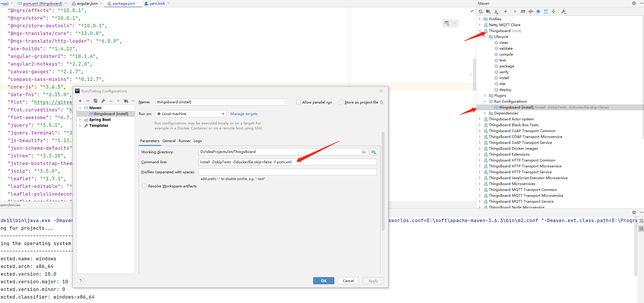
Task: Open run console gear settings
Action: coord(634,212)
